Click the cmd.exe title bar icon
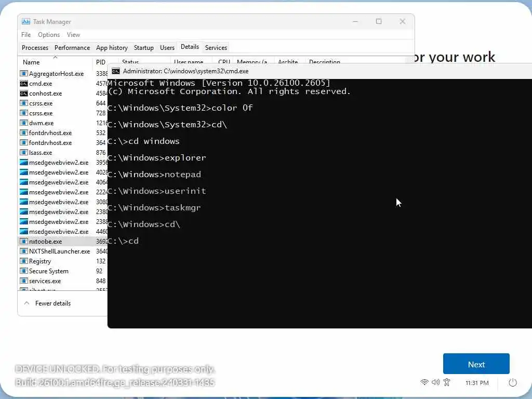The height and width of the screenshot is (399, 532). point(116,71)
